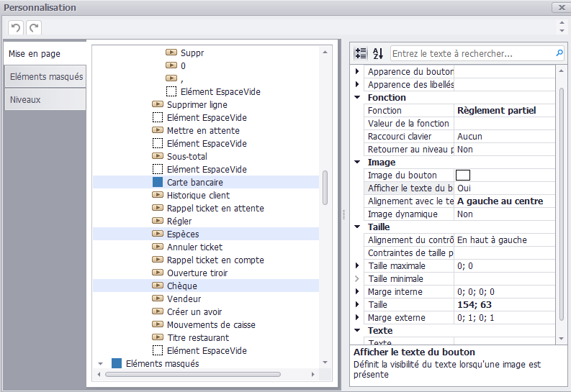Expand Apparence des libellés property group
The image size is (571, 392).
tap(357, 84)
